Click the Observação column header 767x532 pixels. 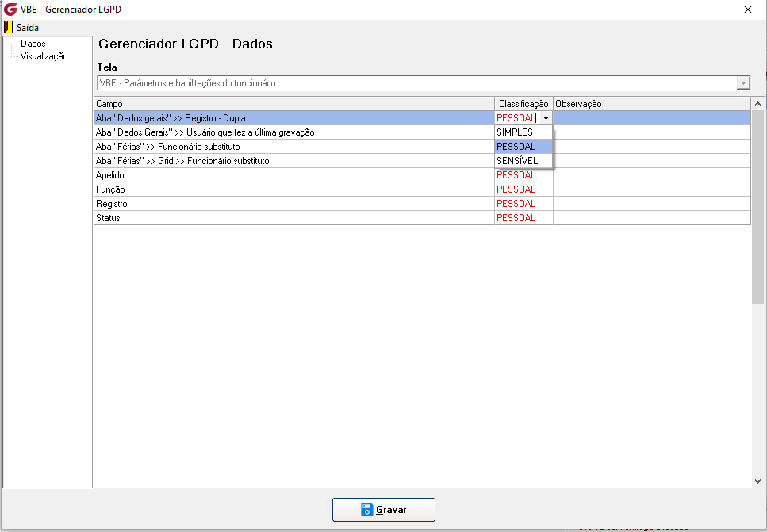coord(651,104)
